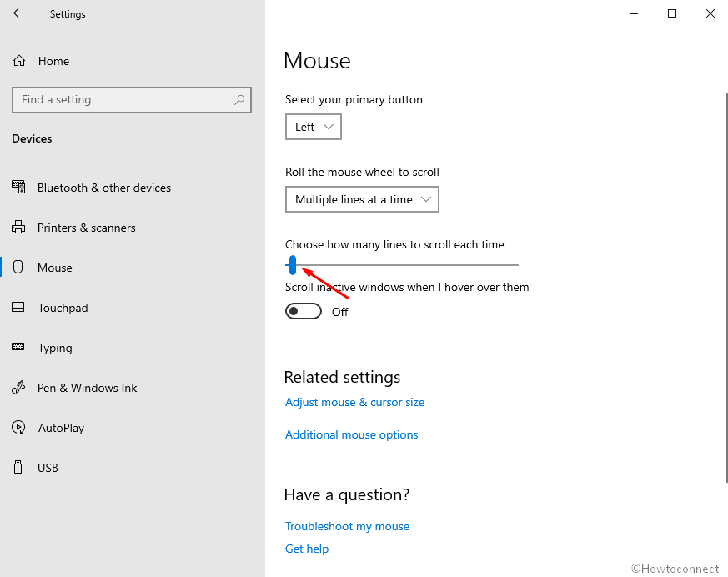Click the Pen & Windows Ink icon
This screenshot has width=728, height=577.
[19, 388]
